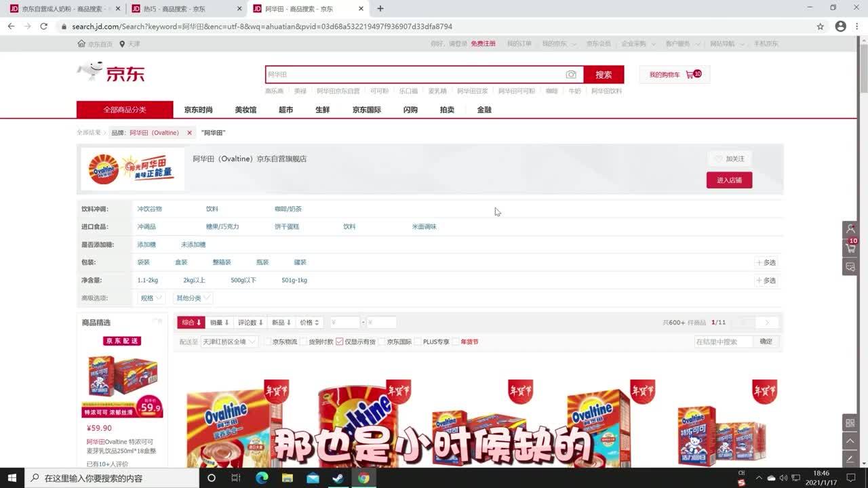This screenshot has width=868, height=488.
Task: Open a new browser tab
Action: [x=380, y=9]
